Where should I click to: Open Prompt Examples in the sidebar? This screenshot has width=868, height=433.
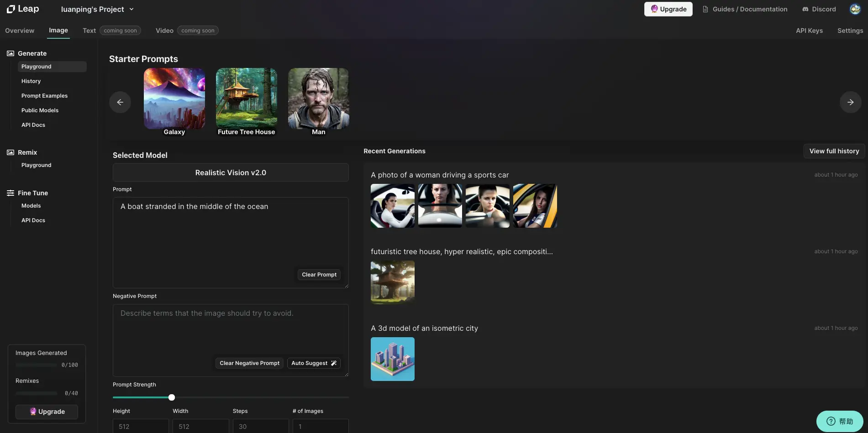[44, 96]
